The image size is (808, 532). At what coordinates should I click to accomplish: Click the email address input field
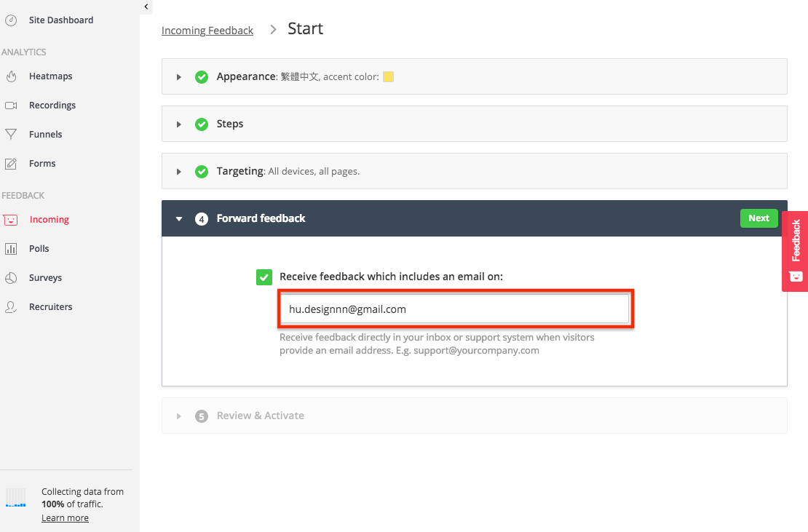click(x=456, y=309)
